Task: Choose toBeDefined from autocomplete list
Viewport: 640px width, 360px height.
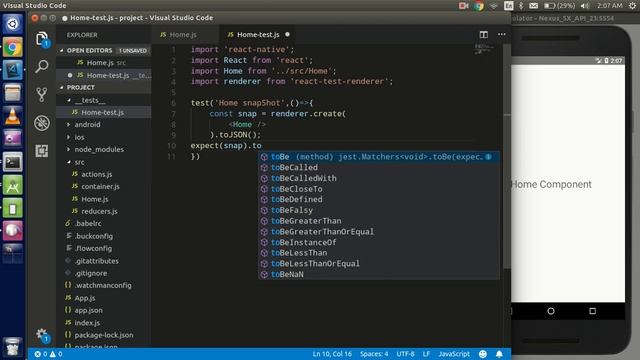Action: click(378, 199)
